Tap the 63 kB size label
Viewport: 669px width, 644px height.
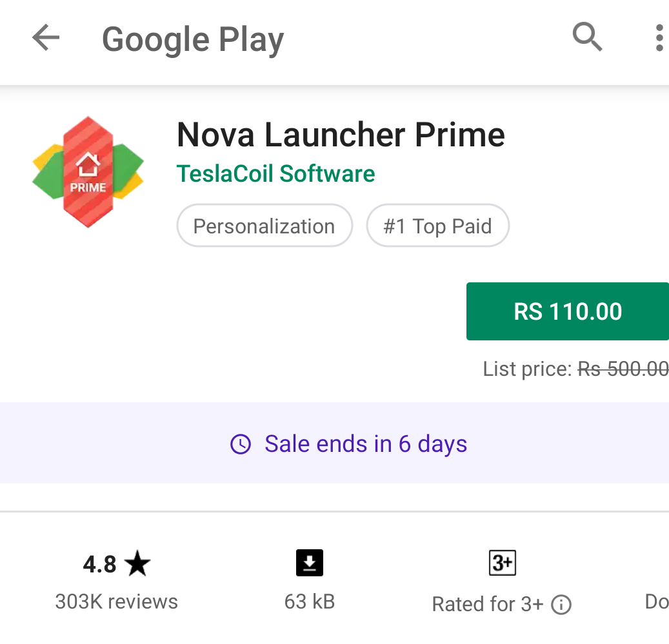[x=310, y=601]
